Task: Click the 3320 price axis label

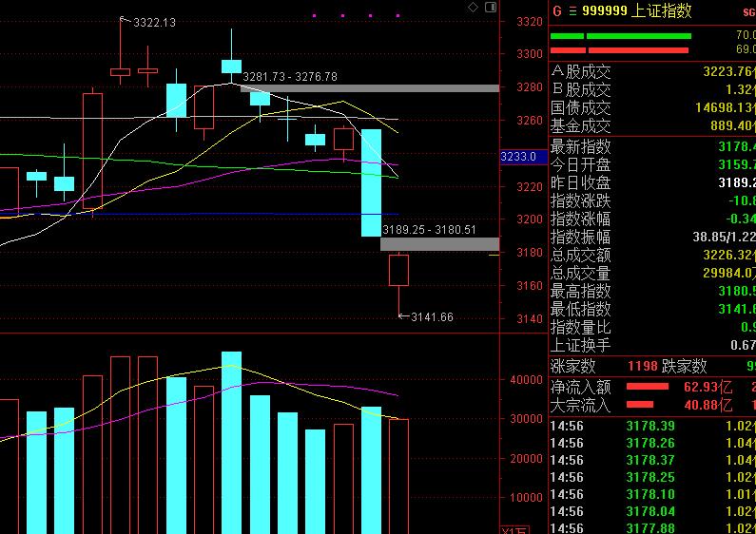Action: click(530, 22)
